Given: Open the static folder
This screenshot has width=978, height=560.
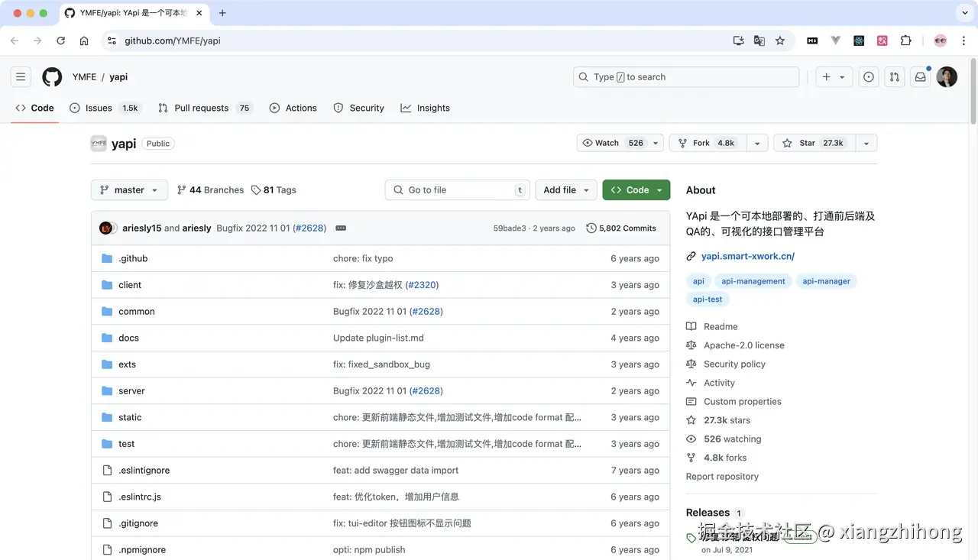Looking at the screenshot, I should click(x=130, y=417).
